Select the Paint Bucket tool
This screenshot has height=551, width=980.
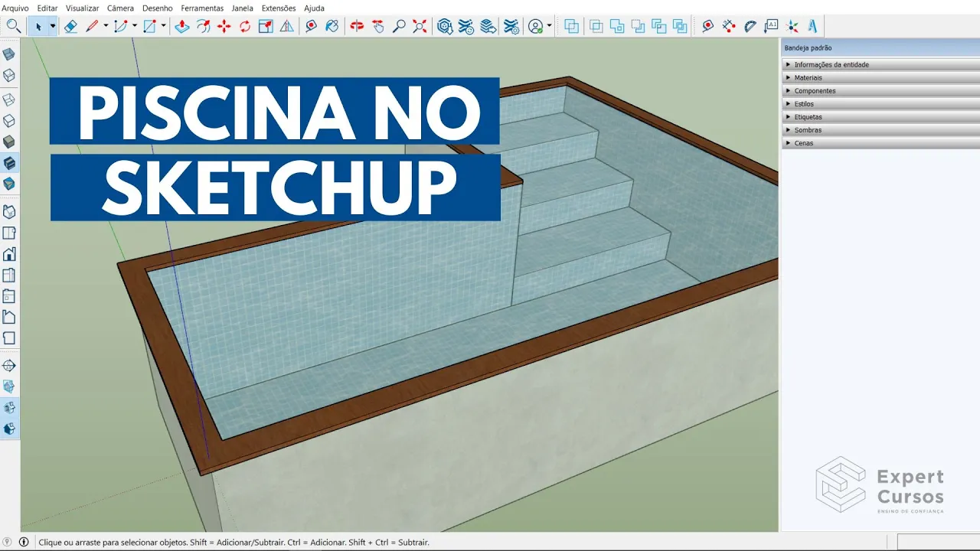[332, 26]
